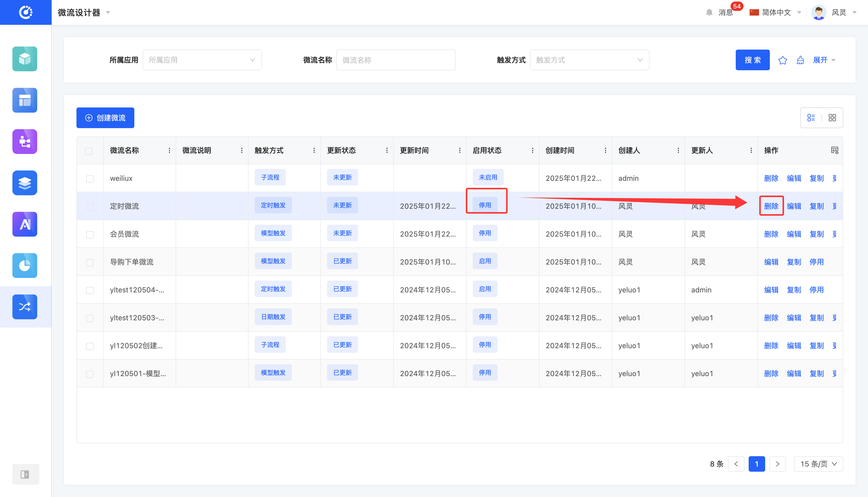Screen dimensions: 868x497
Task: Open the 触发方式 filter dropdown
Action: point(589,60)
